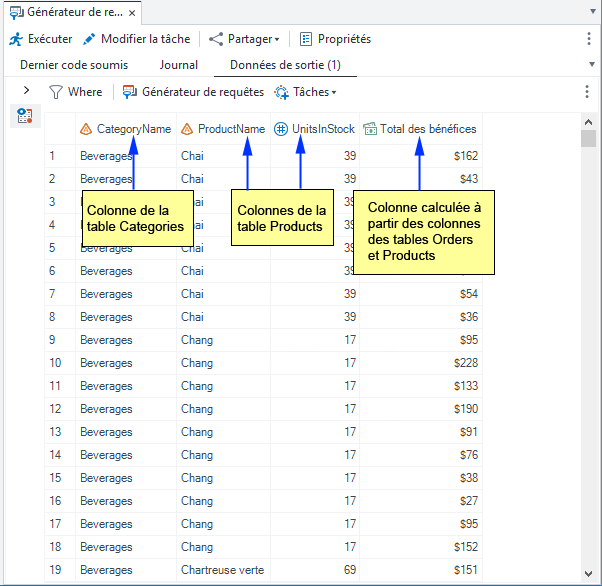The width and height of the screenshot is (602, 586).
Task: Click the Total des bénéfices currency icon
Action: pyautogui.click(x=370, y=129)
